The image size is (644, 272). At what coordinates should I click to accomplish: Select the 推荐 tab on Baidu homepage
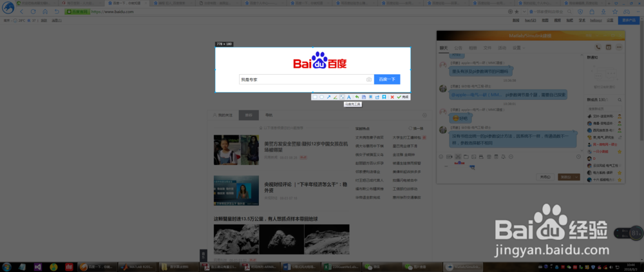click(x=249, y=115)
